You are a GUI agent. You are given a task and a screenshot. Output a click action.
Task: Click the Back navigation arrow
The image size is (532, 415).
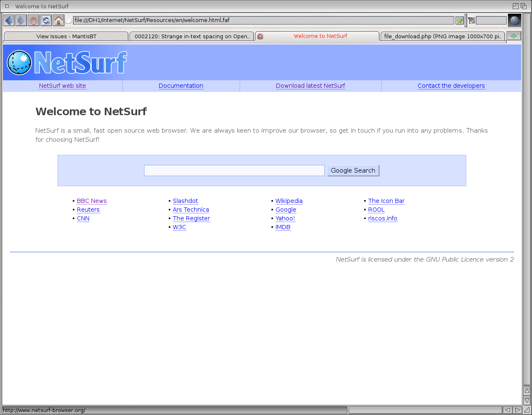9,20
